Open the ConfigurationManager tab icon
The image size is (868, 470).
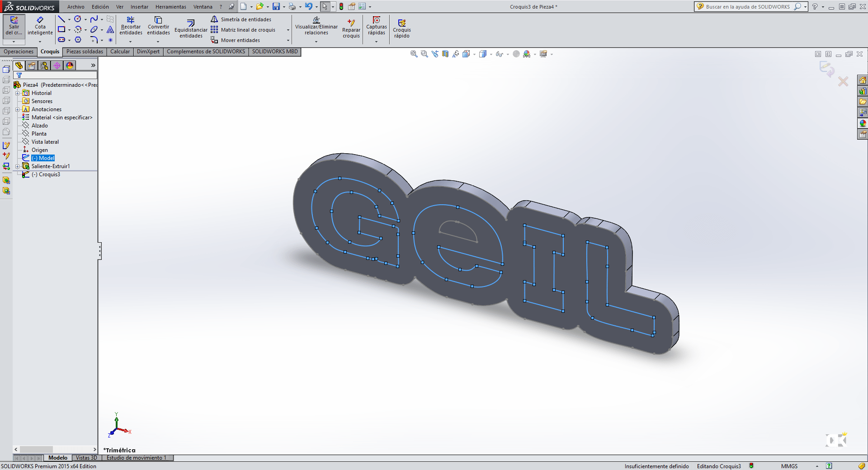tap(44, 66)
